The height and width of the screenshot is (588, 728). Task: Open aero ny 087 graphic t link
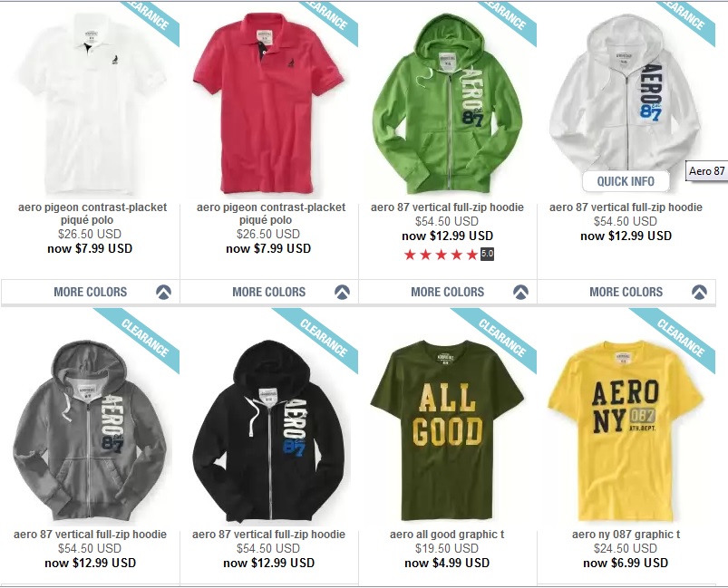[626, 535]
